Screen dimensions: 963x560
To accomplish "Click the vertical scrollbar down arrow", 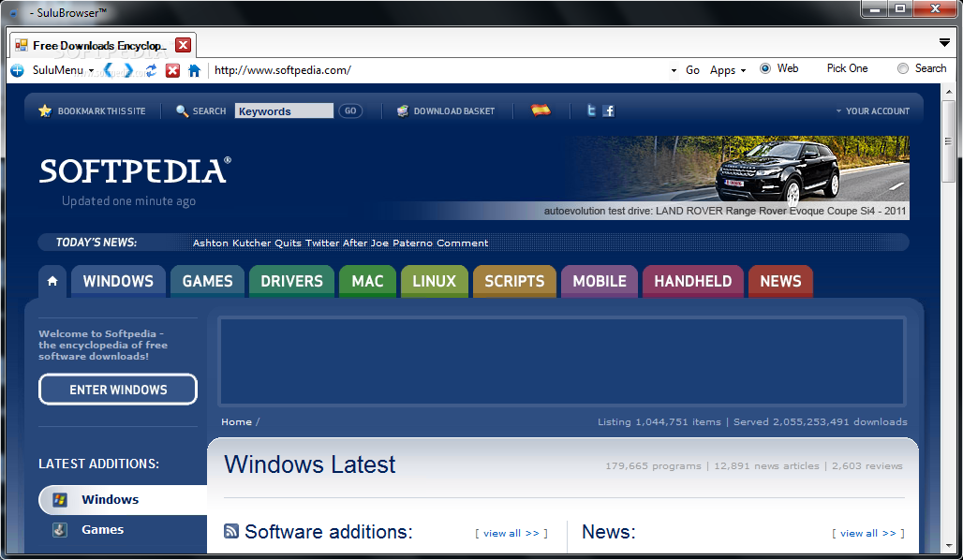I will [948, 546].
